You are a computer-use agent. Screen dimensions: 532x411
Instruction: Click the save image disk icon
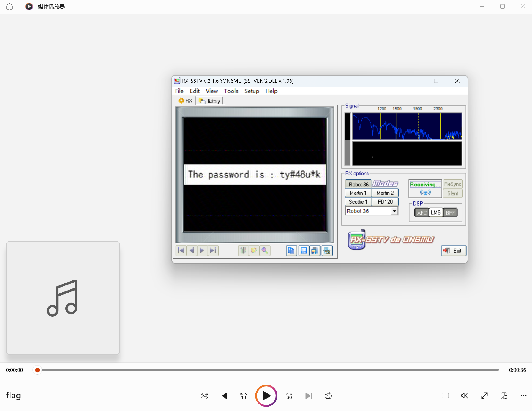[x=304, y=250]
